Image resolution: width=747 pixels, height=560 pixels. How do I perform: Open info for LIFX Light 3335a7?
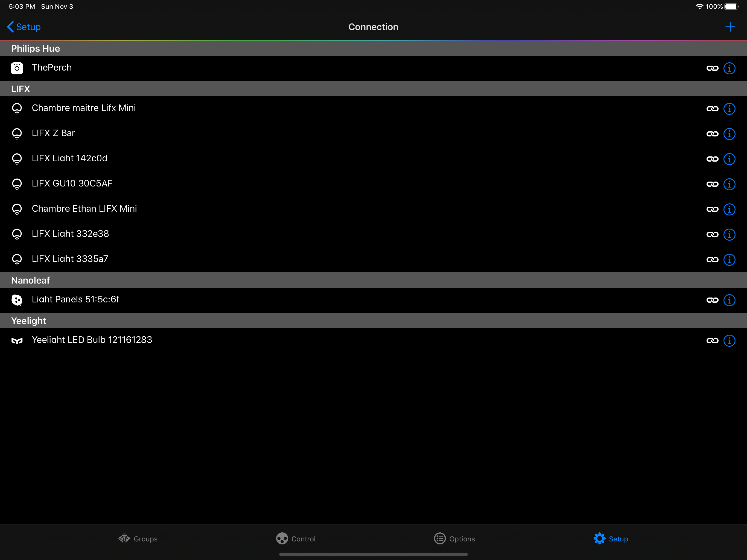click(x=730, y=260)
